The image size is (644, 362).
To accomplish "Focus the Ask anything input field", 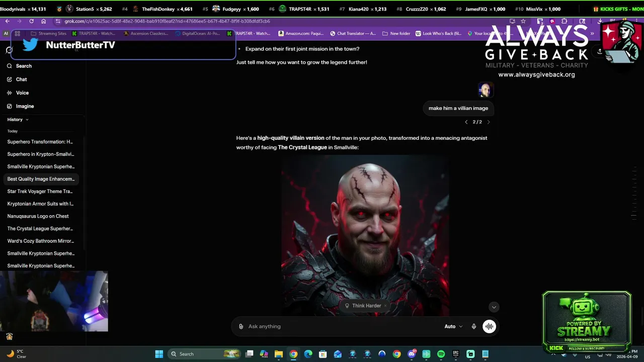I will click(342, 326).
